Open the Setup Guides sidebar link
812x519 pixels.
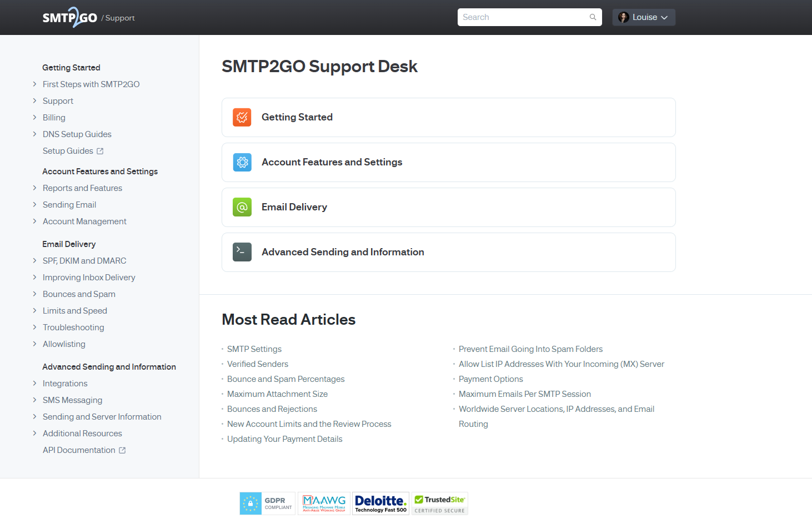[x=68, y=151]
